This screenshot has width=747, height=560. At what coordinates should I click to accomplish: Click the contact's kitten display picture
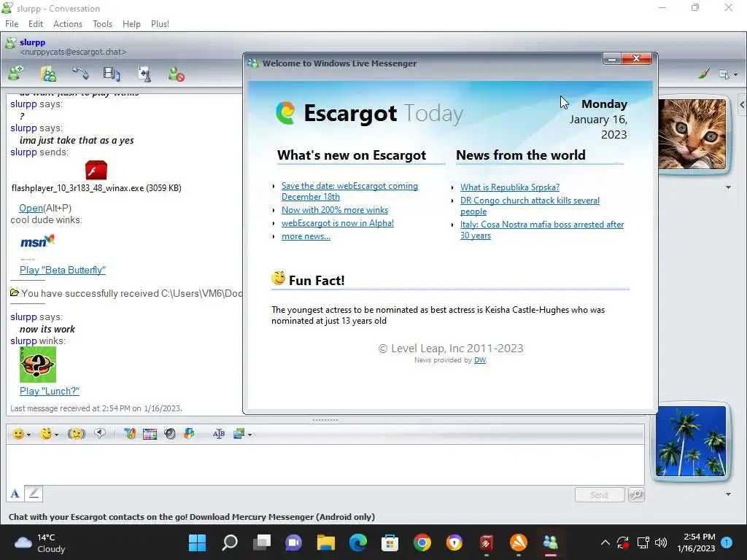(x=692, y=134)
